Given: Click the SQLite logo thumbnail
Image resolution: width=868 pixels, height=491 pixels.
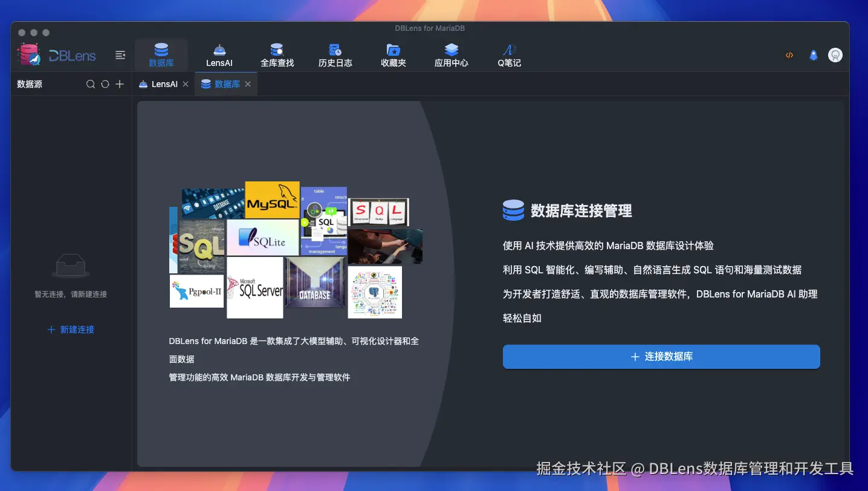Looking at the screenshot, I should 263,238.
